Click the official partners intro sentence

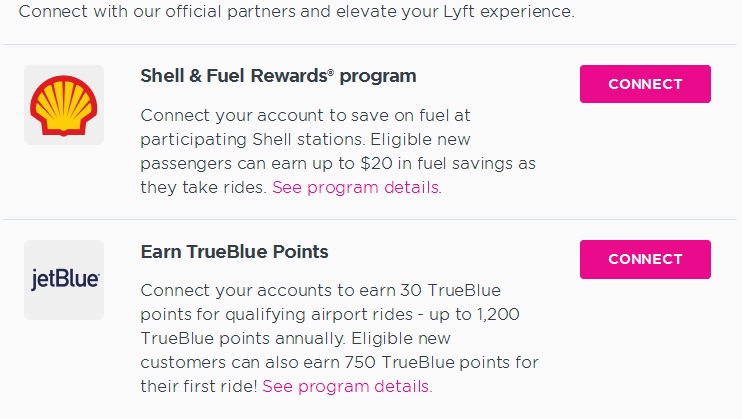pyautogui.click(x=297, y=13)
